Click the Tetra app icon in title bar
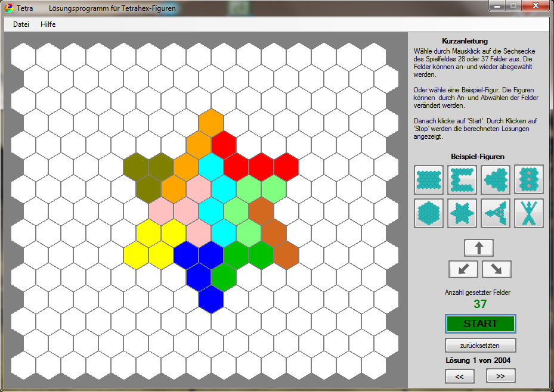The image size is (554, 392). click(9, 8)
